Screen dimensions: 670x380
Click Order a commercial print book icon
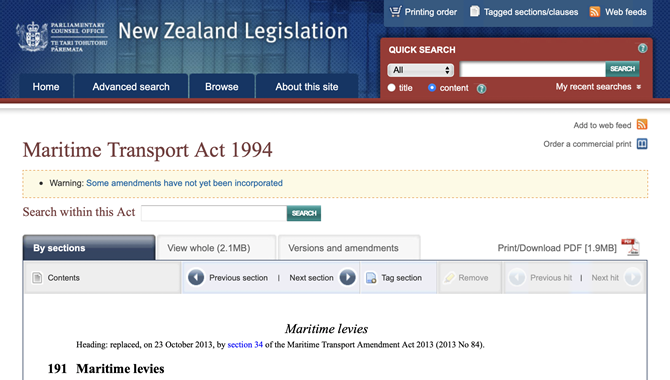(642, 144)
